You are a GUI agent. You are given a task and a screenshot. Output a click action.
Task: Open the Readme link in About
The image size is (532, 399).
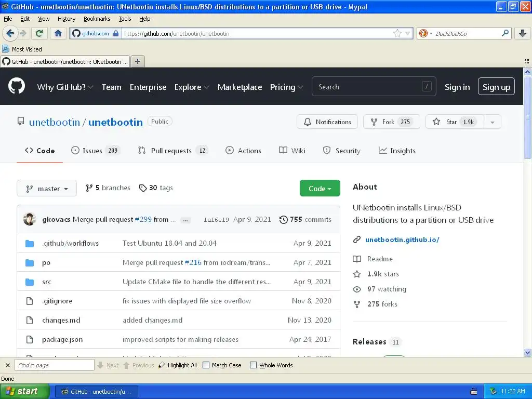pyautogui.click(x=380, y=259)
